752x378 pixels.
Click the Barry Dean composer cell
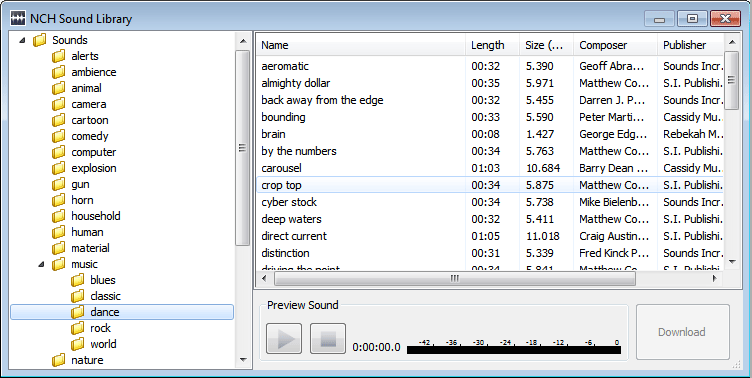tap(613, 168)
